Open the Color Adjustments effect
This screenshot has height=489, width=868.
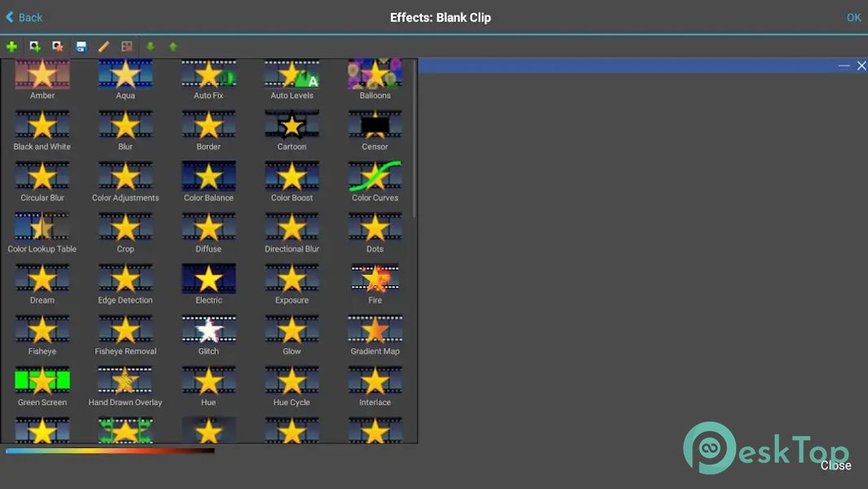125,182
